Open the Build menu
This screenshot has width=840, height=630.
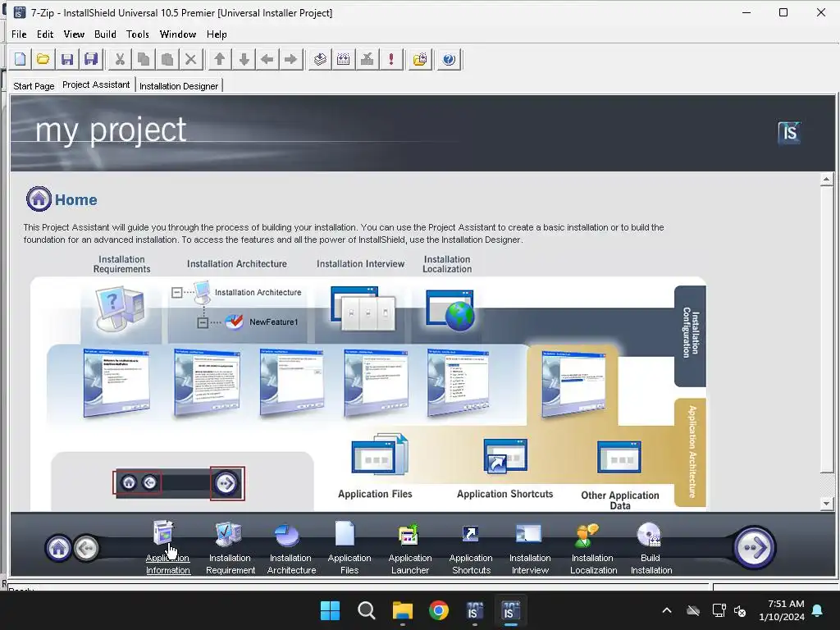point(105,34)
